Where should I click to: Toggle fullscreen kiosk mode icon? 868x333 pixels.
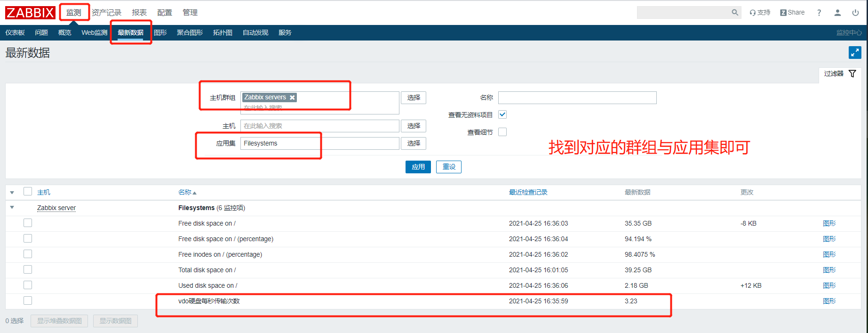tap(855, 53)
